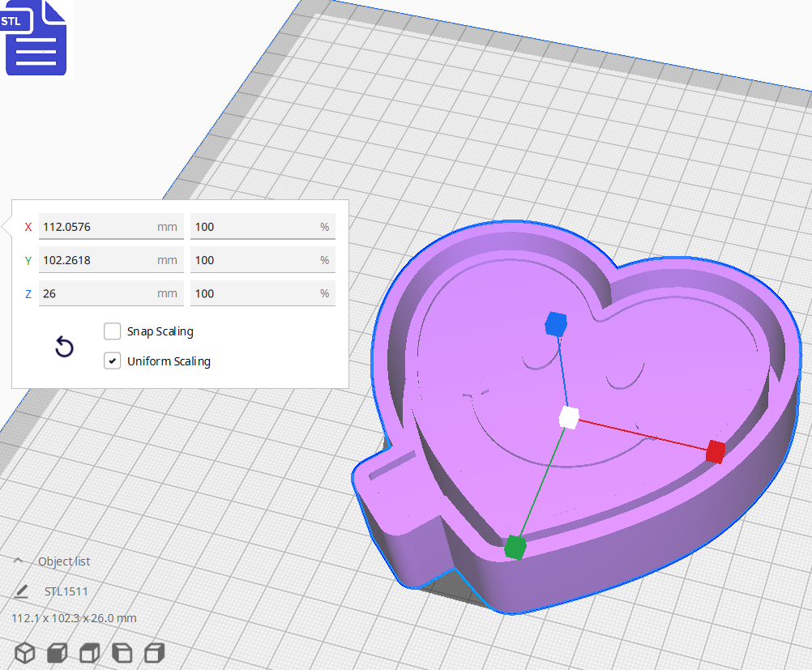Select the 3D perspective view cube icon
Image resolution: width=812 pixels, height=670 pixels.
pyautogui.click(x=24, y=652)
